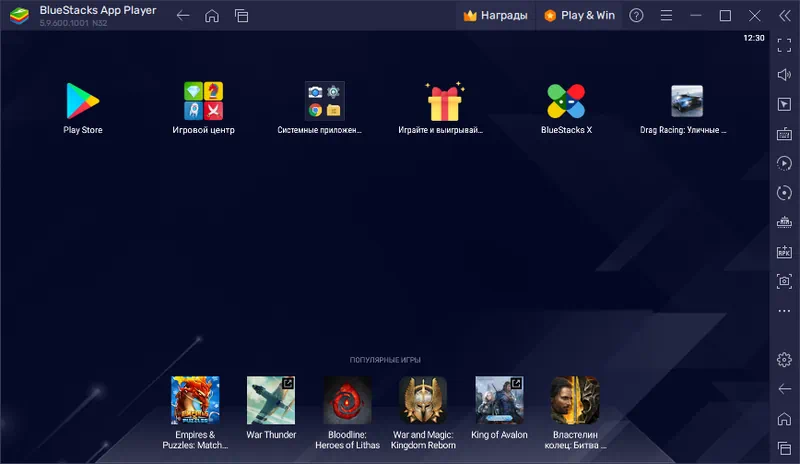Launch Drag Racing game

687,101
